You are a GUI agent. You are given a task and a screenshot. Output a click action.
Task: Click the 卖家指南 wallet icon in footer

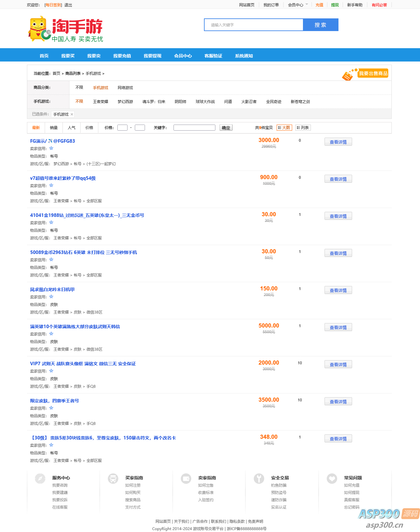point(186,478)
